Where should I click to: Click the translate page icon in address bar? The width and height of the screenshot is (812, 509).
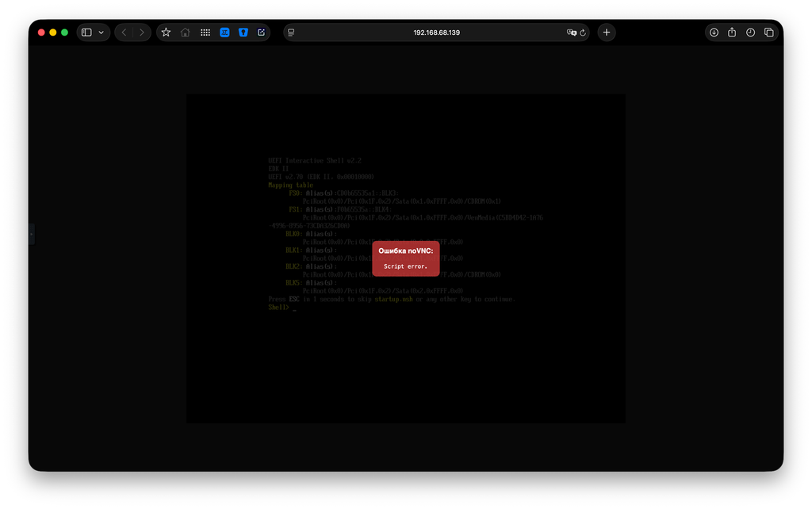click(571, 32)
